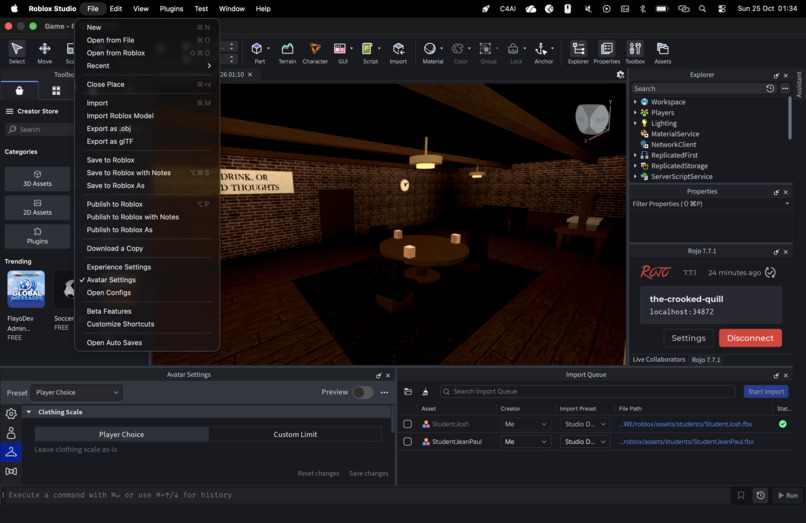Expand the Players tree node

click(635, 113)
